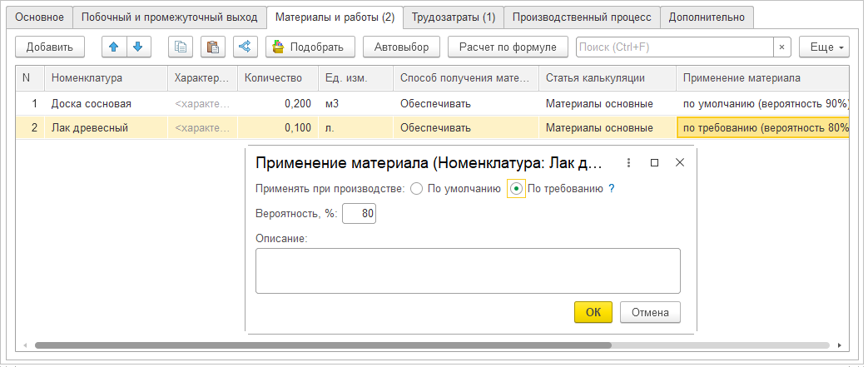868x367 pixels.
Task: Move the selected row up
Action: coord(114,47)
